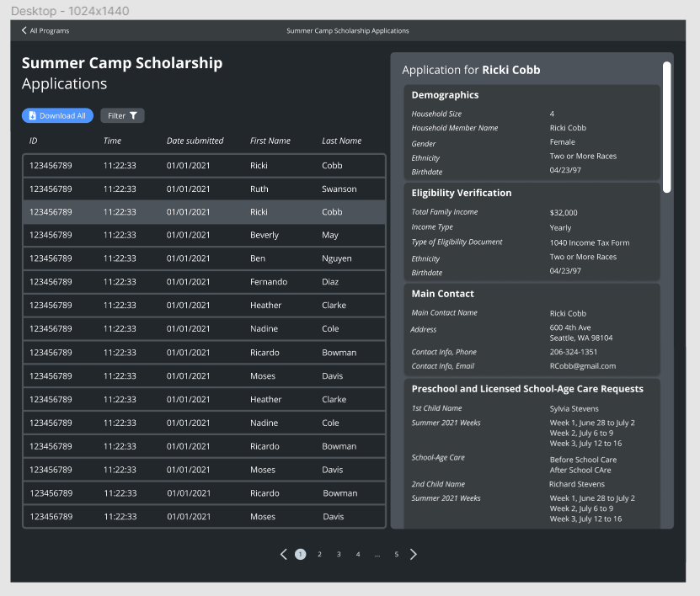This screenshot has width=700, height=596.
Task: Advance to the next page with the right arrow
Action: click(413, 554)
